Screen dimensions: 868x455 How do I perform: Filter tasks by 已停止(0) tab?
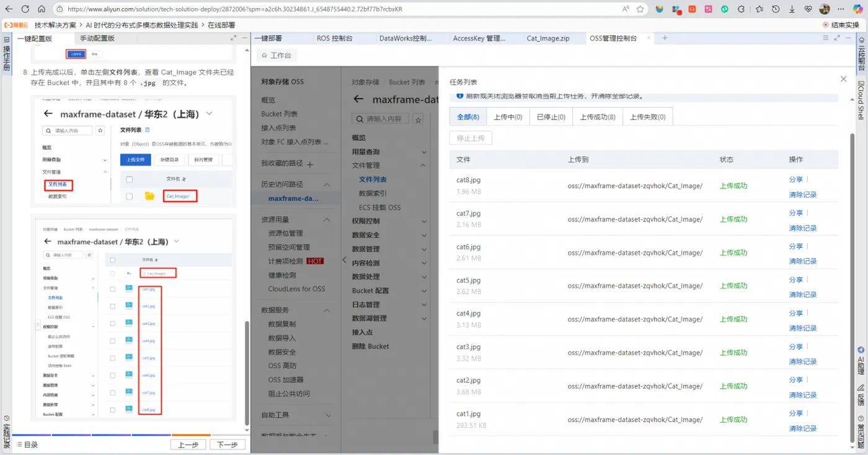(x=551, y=117)
